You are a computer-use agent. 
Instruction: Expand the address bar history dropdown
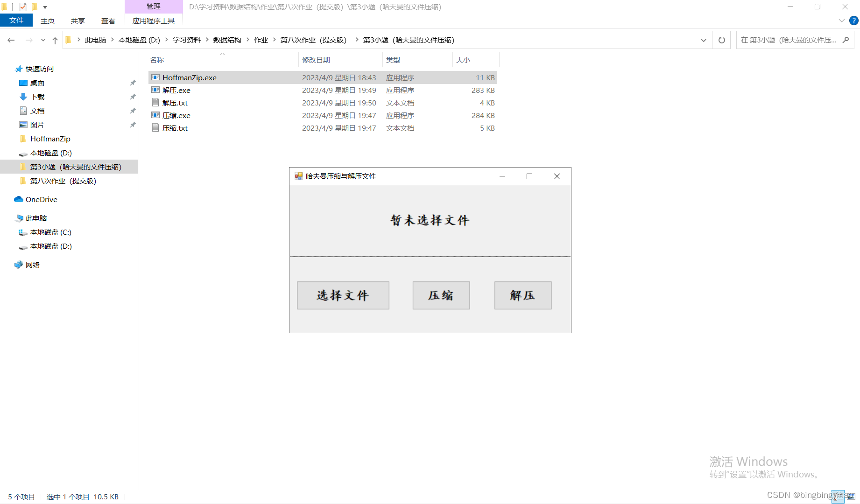703,40
